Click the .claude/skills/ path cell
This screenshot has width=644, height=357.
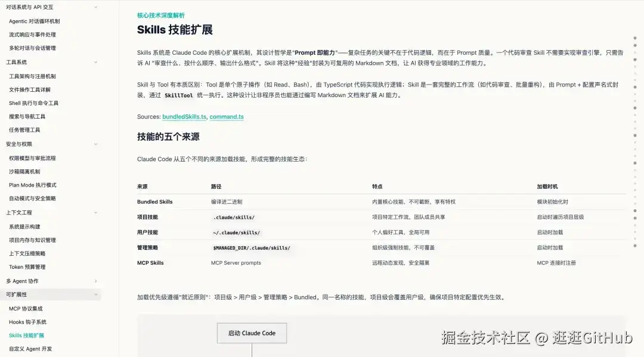(234, 217)
